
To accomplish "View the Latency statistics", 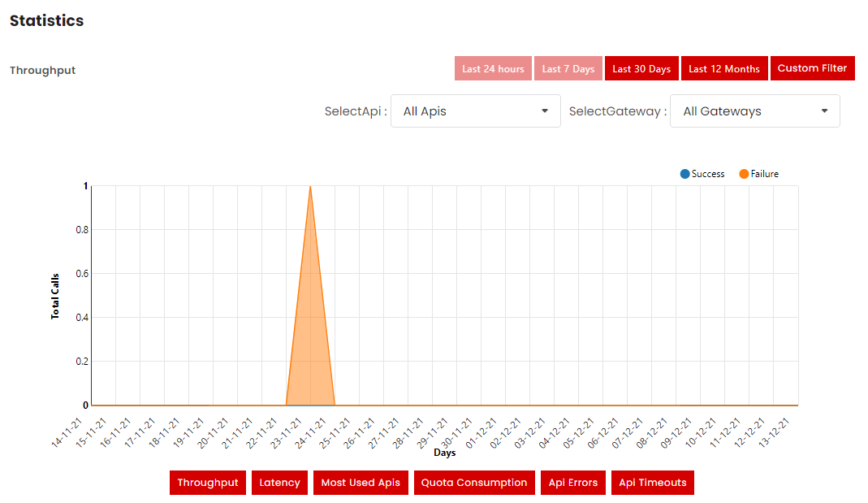I will tap(279, 483).
